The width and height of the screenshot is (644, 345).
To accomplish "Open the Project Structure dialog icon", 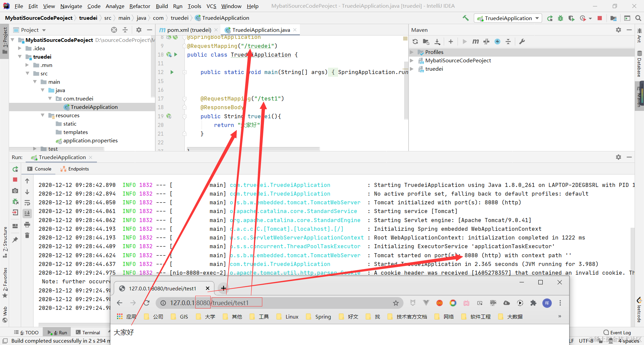I will [x=613, y=18].
